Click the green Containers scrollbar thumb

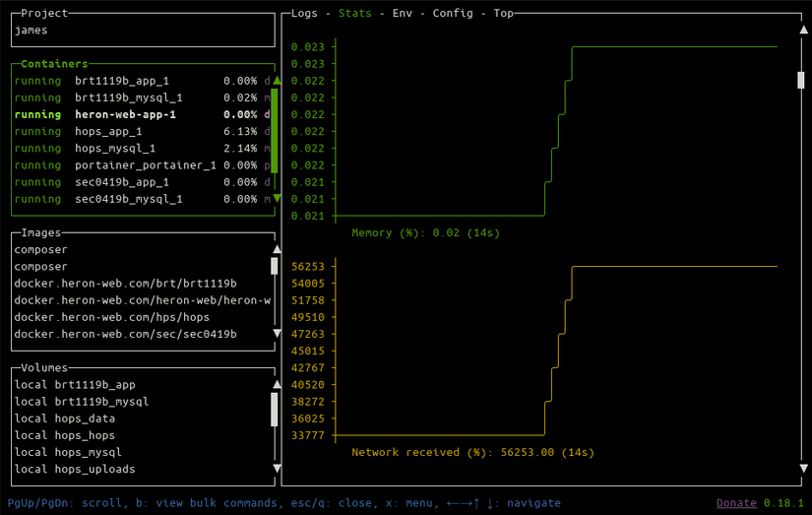275,131
